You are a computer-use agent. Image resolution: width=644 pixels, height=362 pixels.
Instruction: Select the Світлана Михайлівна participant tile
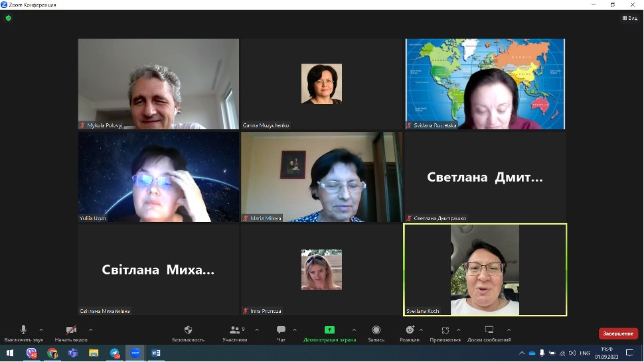(x=159, y=270)
